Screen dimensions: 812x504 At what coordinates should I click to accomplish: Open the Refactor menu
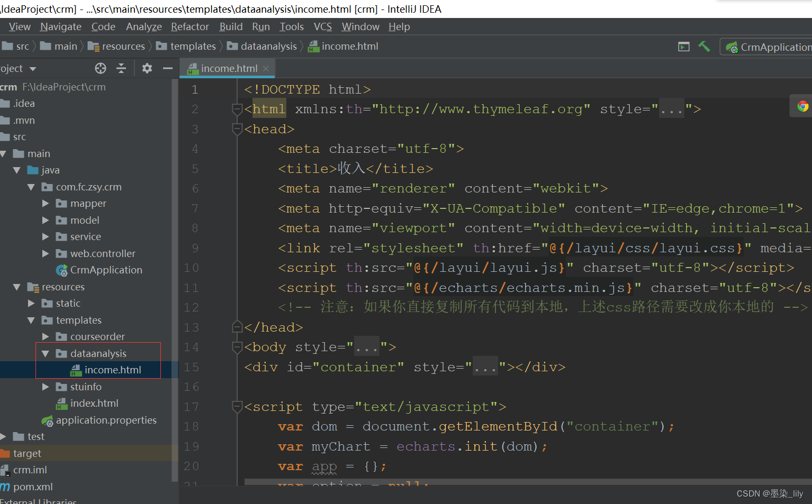[190, 26]
